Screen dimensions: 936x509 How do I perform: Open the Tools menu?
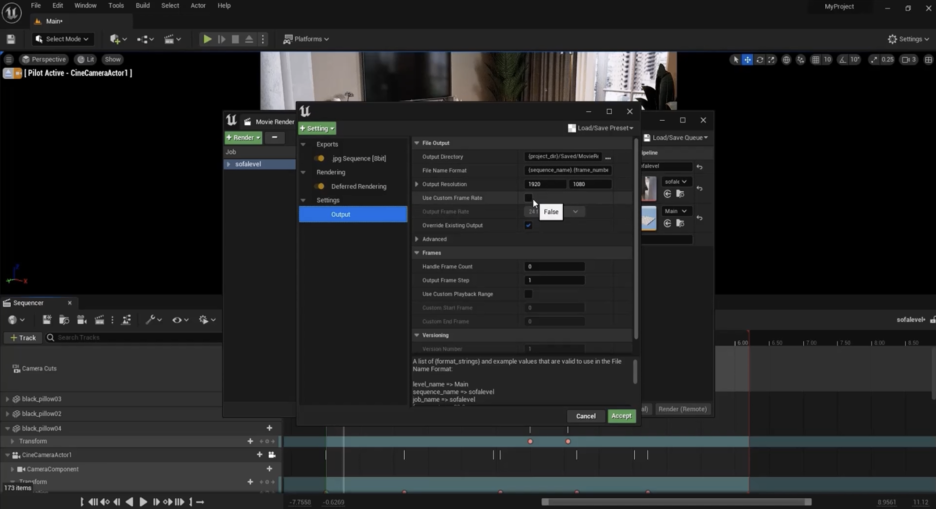[x=116, y=5]
